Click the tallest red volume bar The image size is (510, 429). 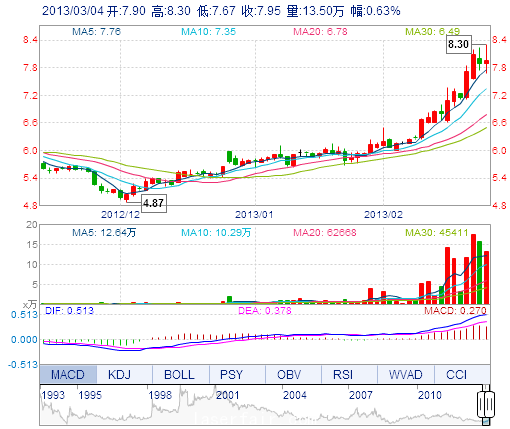(x=473, y=269)
